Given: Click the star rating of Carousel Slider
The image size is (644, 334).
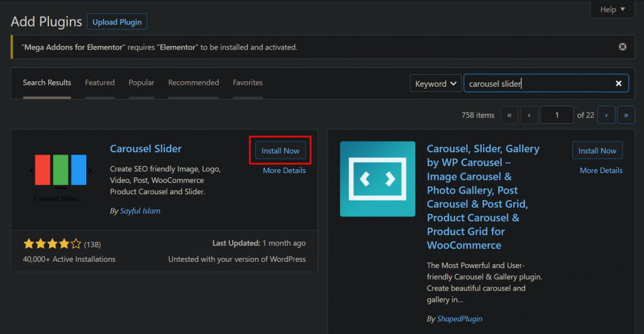Looking at the screenshot, I should (x=52, y=244).
